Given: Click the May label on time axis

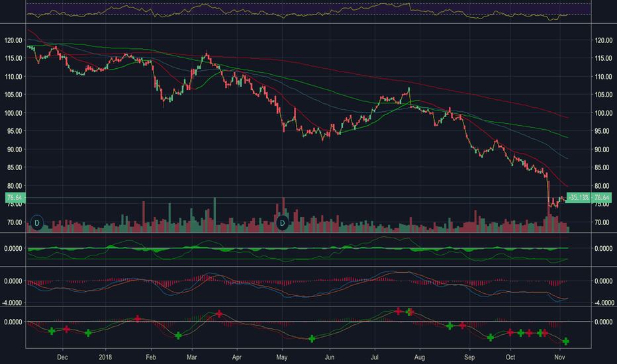Looking at the screenshot, I should [282, 357].
